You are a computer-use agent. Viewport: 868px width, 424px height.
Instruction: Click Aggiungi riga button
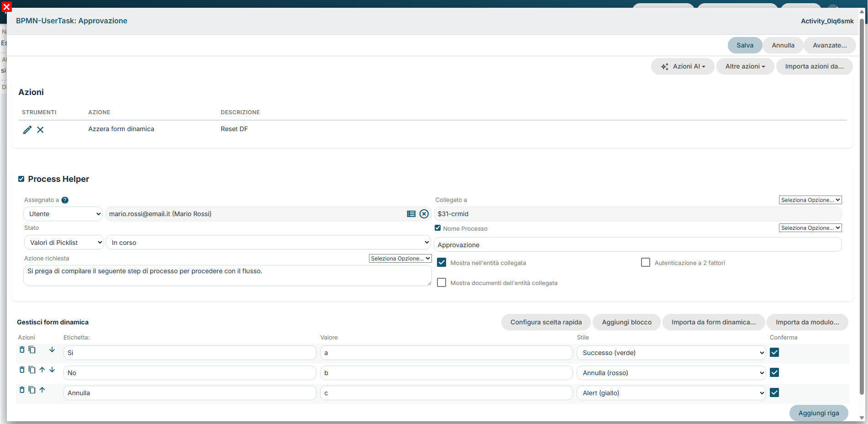(x=819, y=413)
